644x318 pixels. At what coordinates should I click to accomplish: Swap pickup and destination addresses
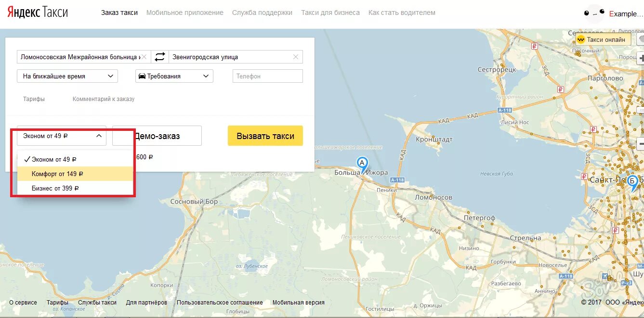(160, 57)
